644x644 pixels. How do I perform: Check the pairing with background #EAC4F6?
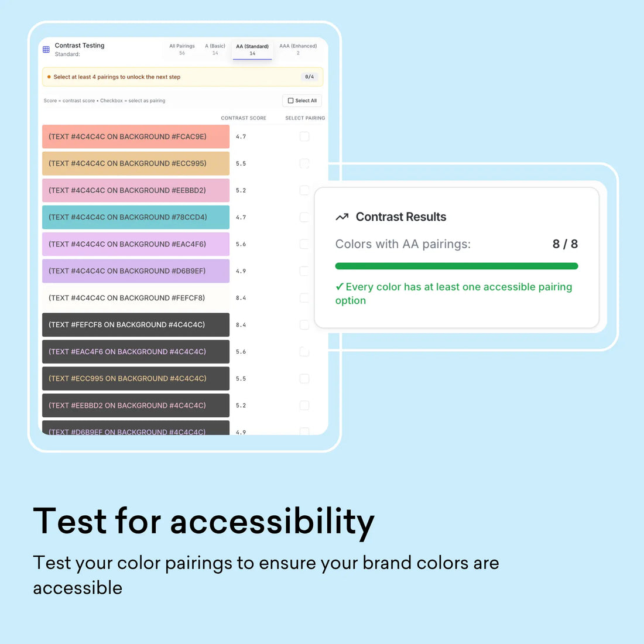click(x=304, y=244)
